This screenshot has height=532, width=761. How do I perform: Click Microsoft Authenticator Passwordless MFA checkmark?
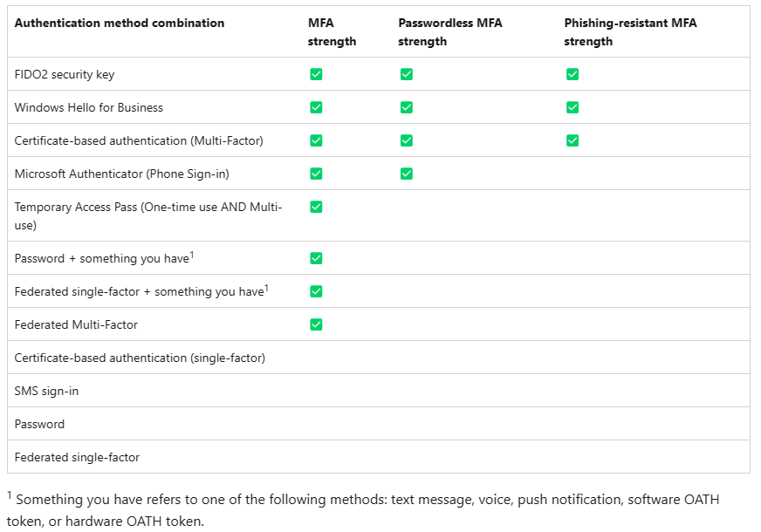[406, 174]
